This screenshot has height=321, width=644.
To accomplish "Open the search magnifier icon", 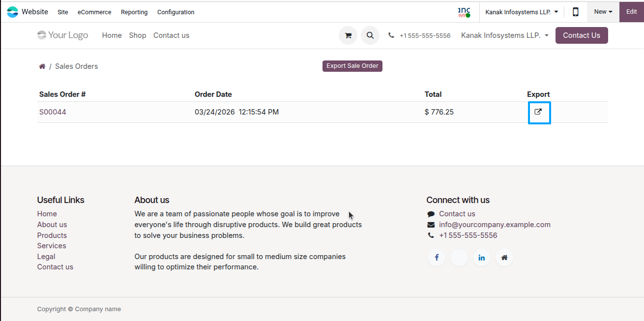I will click(x=370, y=35).
